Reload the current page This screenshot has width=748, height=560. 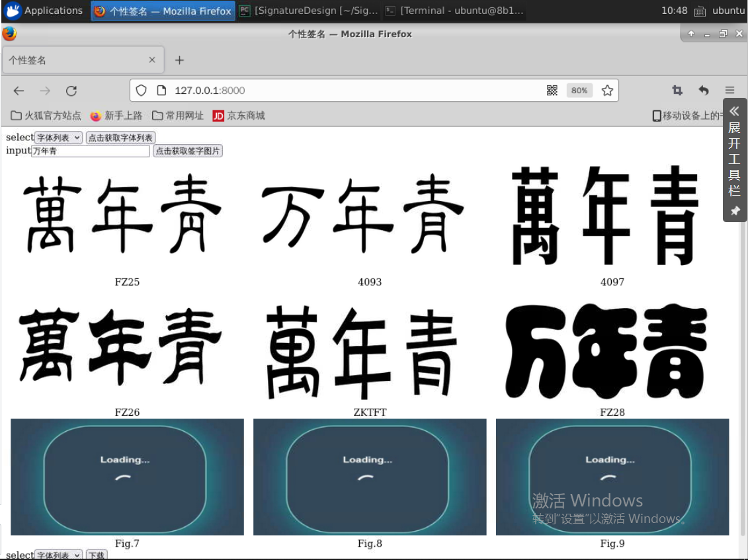coord(71,91)
